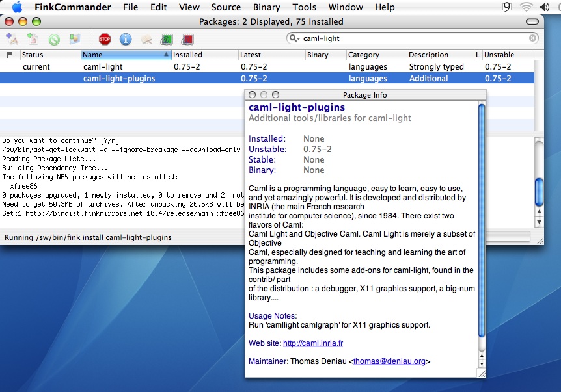Click the 'Running /sw/bin/fink install' status text
Viewport: 561px width, 392px height.
pyautogui.click(x=88, y=237)
